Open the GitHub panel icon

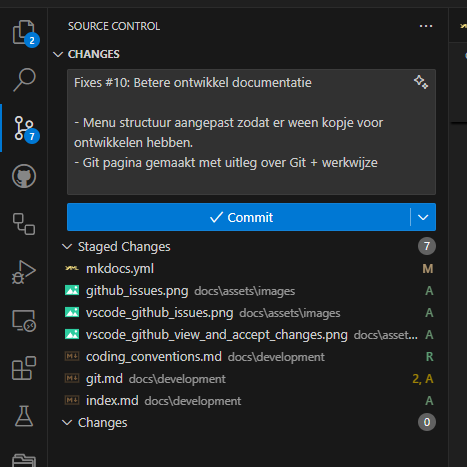click(24, 176)
